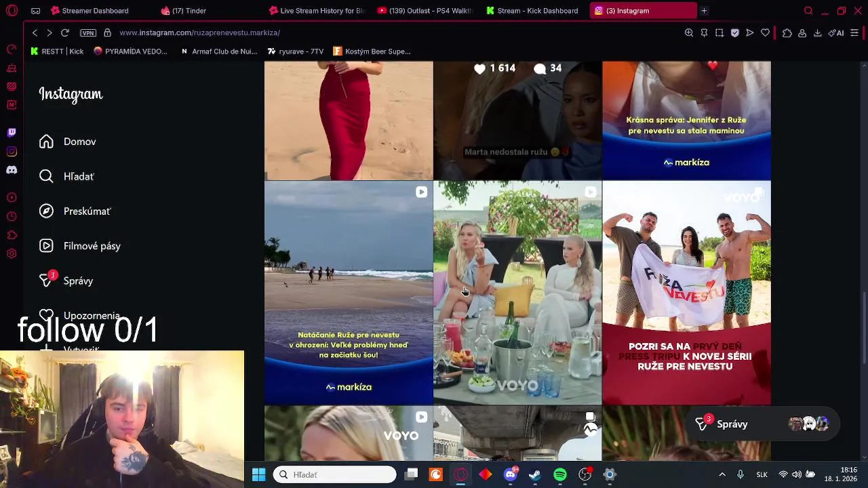The height and width of the screenshot is (488, 868).
Task: Take a snapshot with the capture icon
Action: pyautogui.click(x=719, y=33)
